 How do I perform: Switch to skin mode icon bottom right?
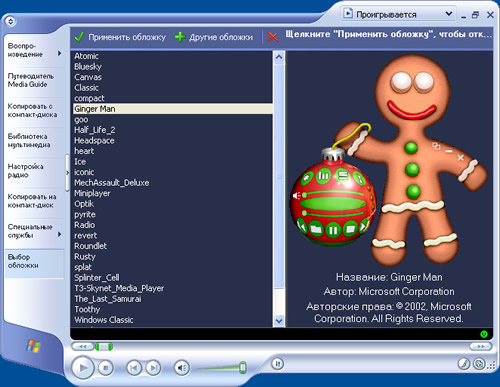479,364
